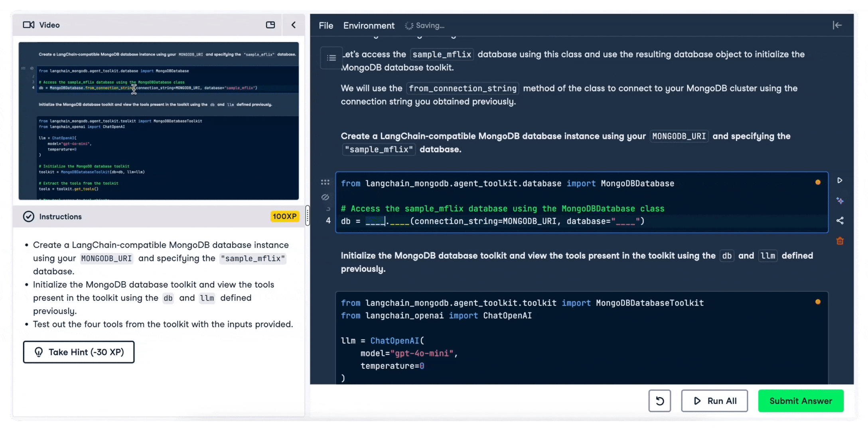Reset the exercise with the undo arrow button

pyautogui.click(x=659, y=401)
